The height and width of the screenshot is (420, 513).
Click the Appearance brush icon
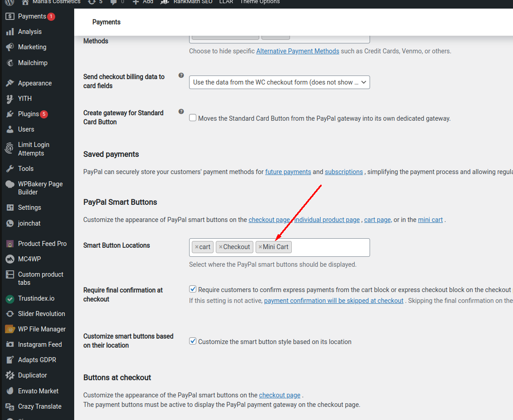(10, 83)
